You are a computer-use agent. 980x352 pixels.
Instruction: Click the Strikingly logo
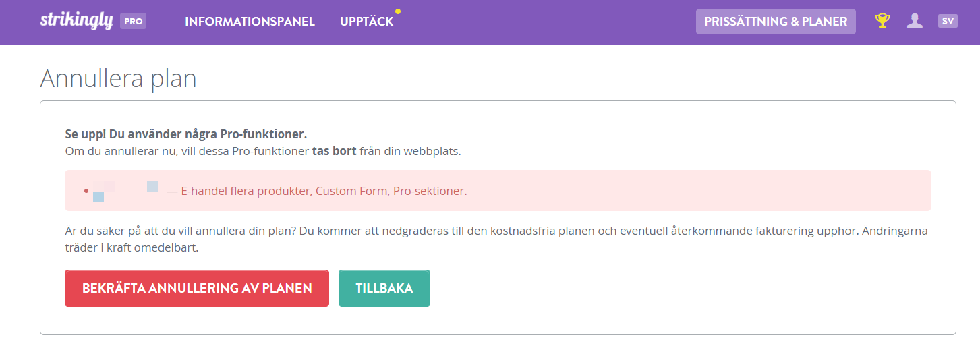tap(76, 20)
